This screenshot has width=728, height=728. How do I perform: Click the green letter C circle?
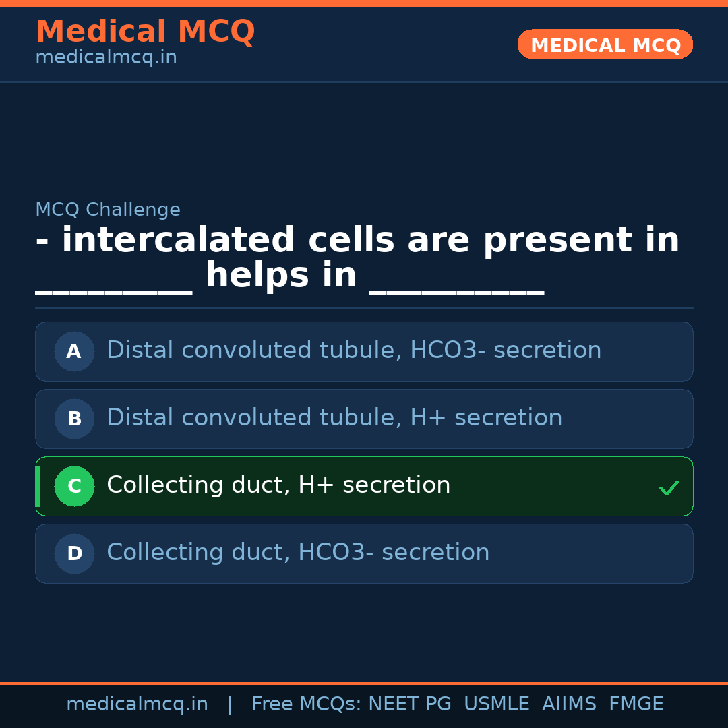click(74, 486)
